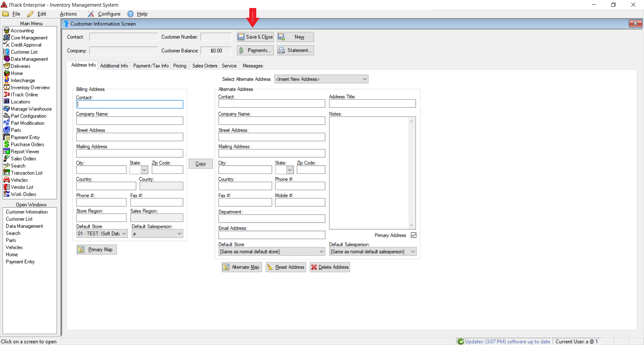Click the Purchase Orders dollar icon
Image resolution: width=644 pixels, height=345 pixels.
point(6,144)
